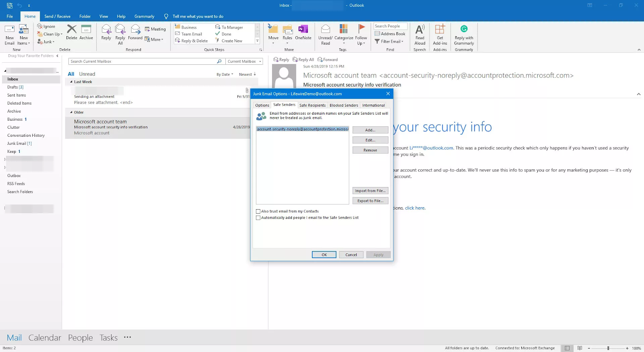Switch to the Send / Receive tab

pyautogui.click(x=58, y=16)
